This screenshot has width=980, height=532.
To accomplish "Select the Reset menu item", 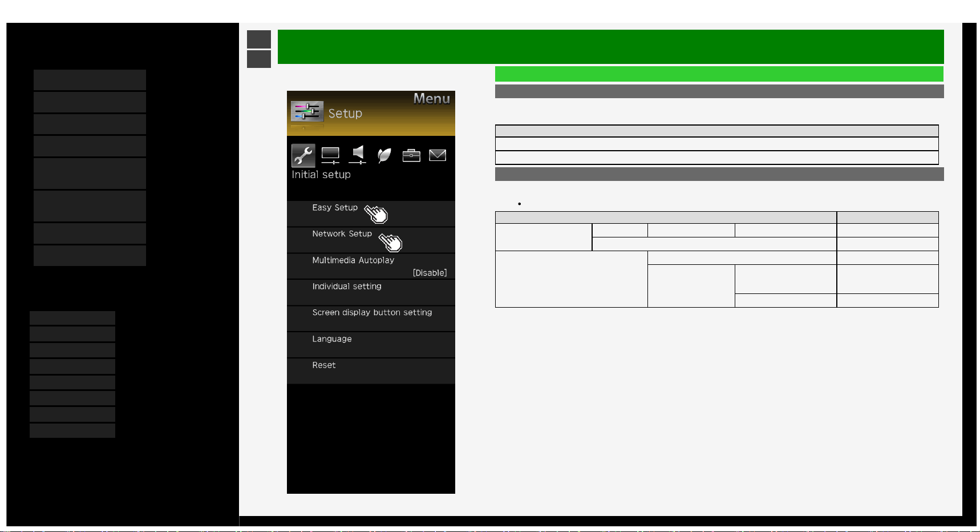I will pyautogui.click(x=371, y=371).
